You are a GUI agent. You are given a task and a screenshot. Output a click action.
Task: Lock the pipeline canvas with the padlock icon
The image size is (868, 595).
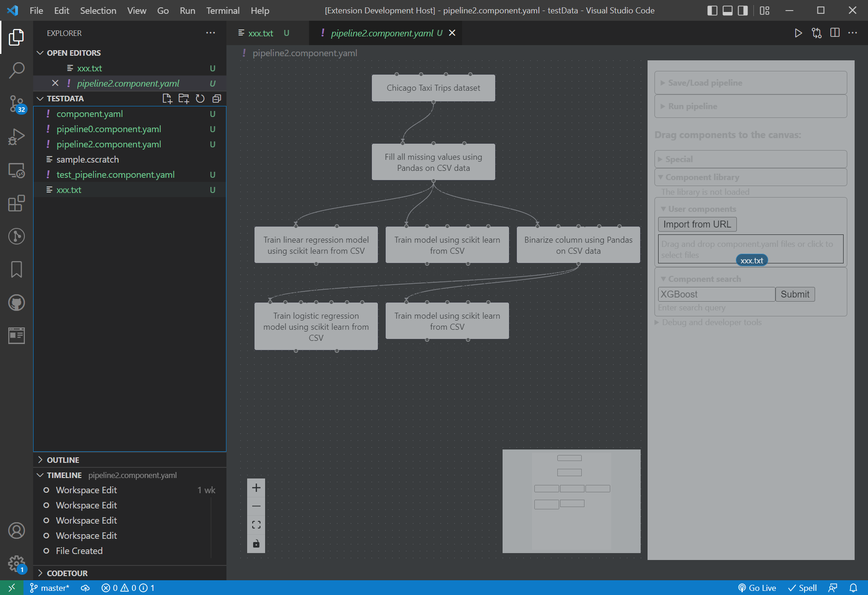pyautogui.click(x=256, y=543)
